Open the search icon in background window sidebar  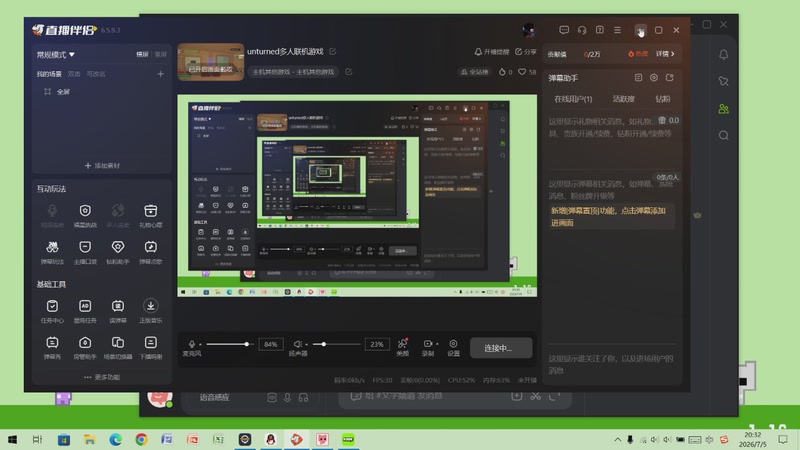click(723, 135)
